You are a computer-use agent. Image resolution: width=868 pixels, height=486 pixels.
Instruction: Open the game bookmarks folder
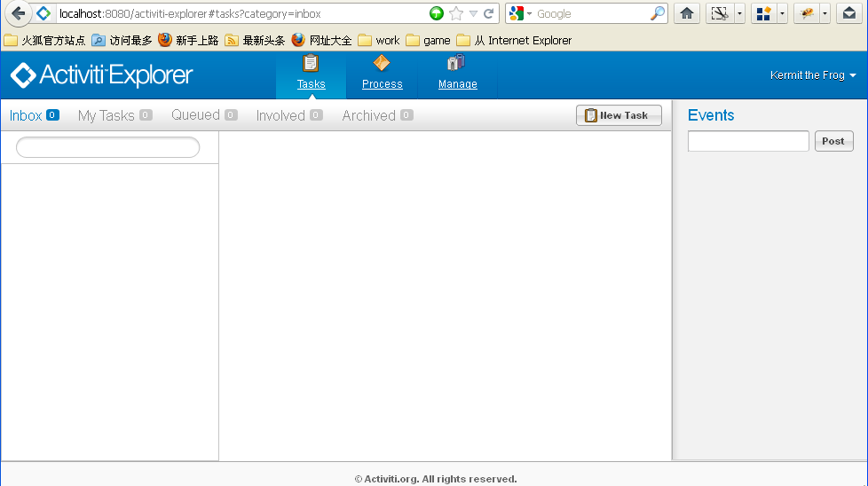pyautogui.click(x=428, y=41)
